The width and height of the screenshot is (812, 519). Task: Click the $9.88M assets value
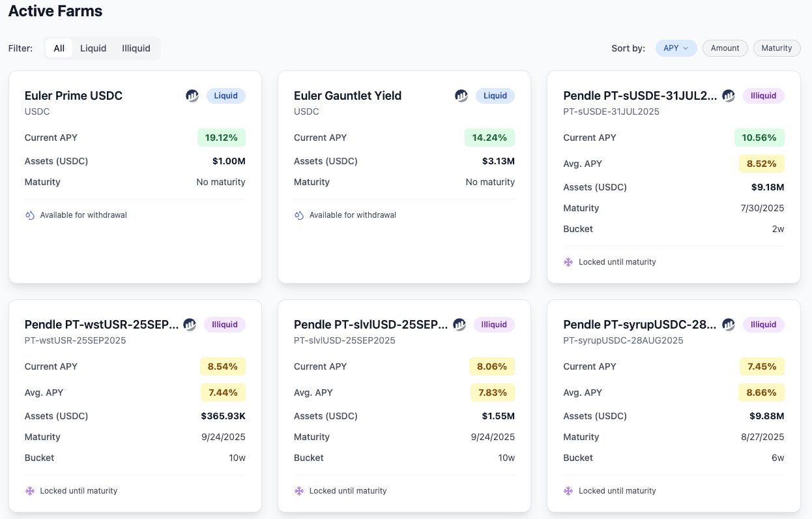pyautogui.click(x=766, y=416)
